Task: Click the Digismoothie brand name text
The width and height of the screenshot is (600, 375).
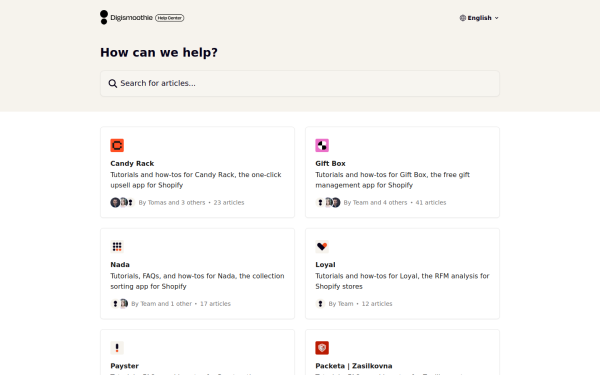Action: coord(131,18)
